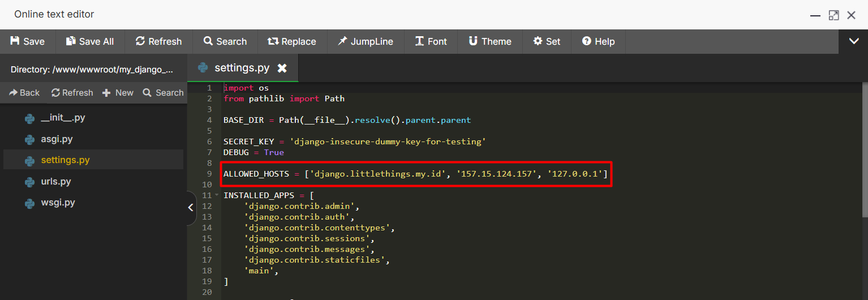
Task: Open the Set configuration menu
Action: point(547,41)
